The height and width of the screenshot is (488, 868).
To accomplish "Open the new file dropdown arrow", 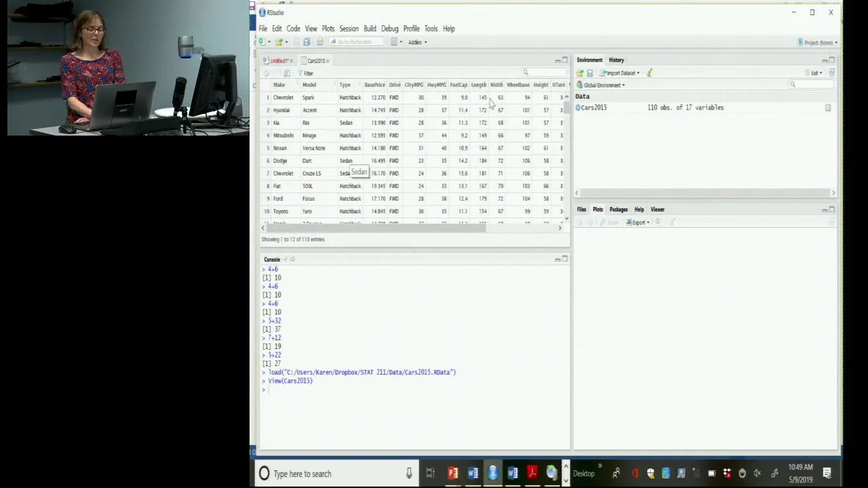I will tap(269, 42).
